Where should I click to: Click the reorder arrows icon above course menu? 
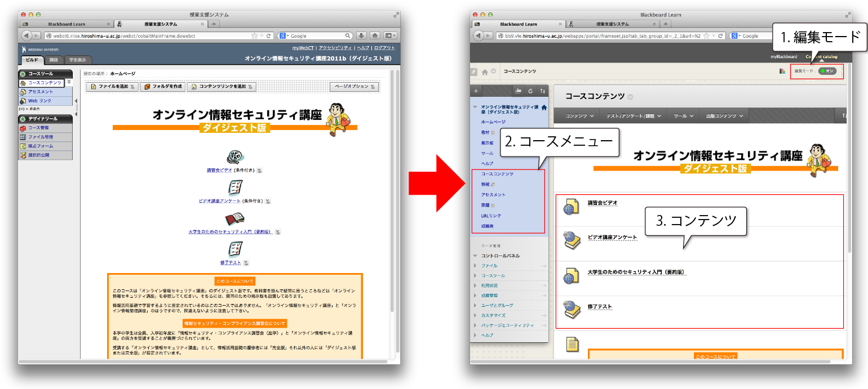pos(542,91)
